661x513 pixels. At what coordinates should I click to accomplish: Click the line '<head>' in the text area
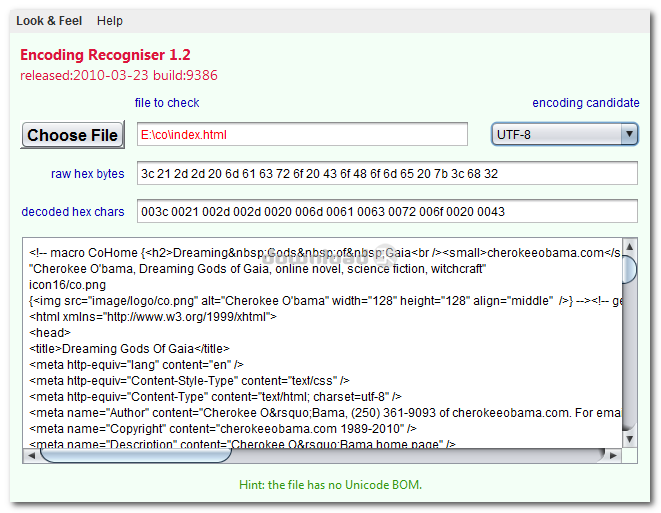(50, 333)
